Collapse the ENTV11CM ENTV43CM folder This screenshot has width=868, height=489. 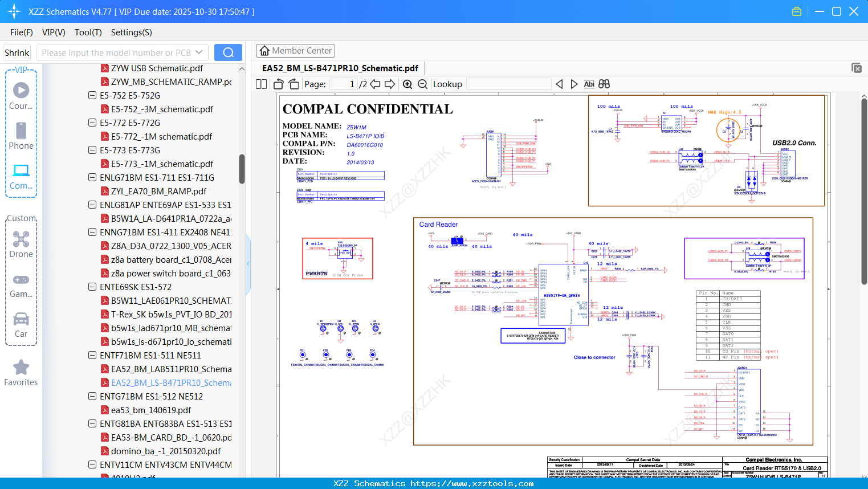point(92,464)
